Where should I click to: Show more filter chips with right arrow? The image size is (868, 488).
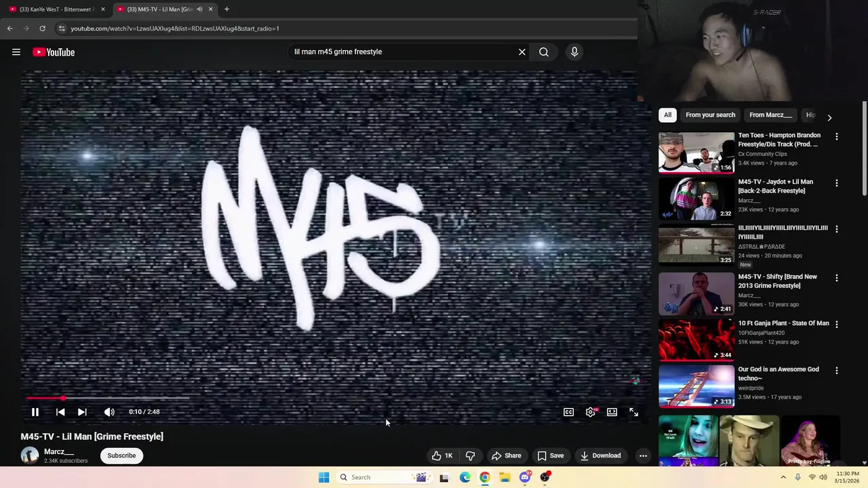(x=829, y=117)
